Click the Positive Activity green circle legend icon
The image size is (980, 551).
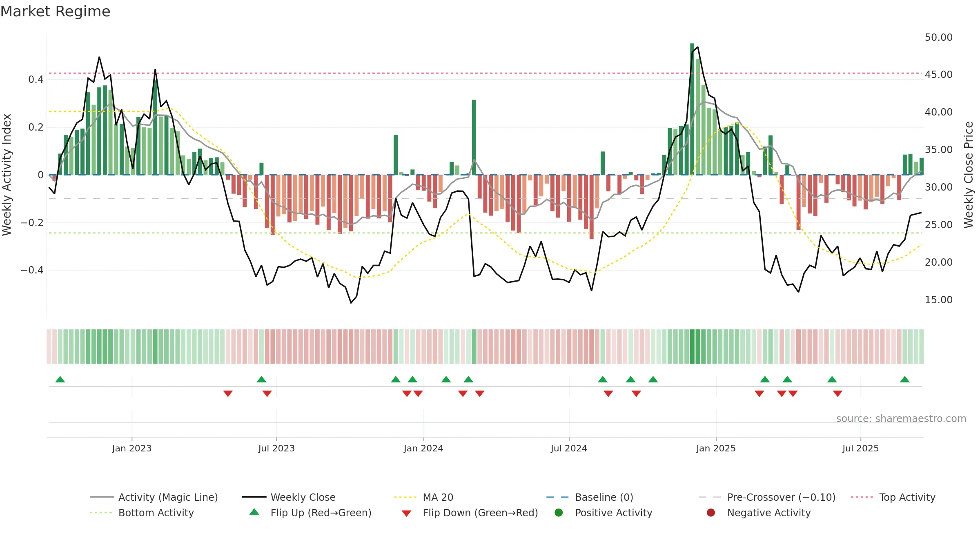point(559,513)
